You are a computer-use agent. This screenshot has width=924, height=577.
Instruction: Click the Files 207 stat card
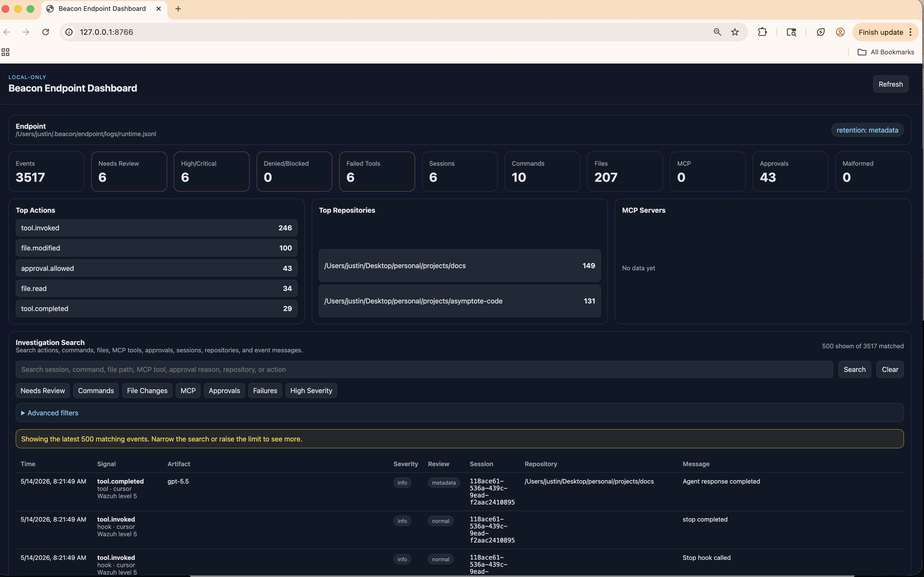pyautogui.click(x=625, y=172)
